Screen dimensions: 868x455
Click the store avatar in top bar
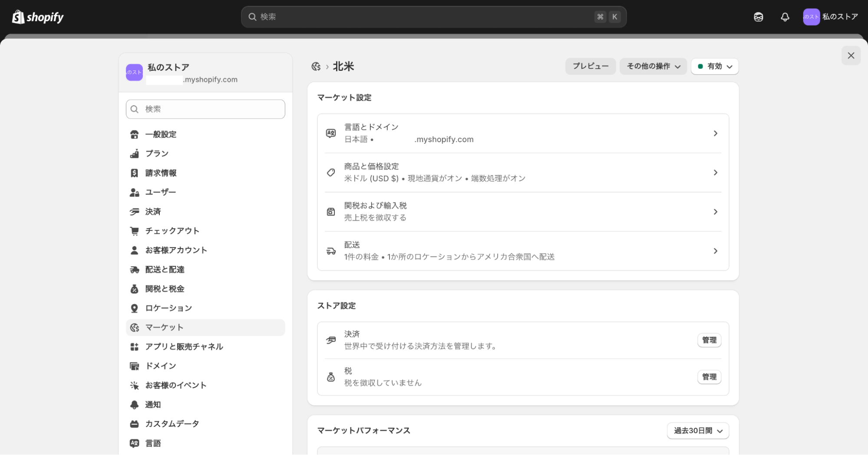click(811, 17)
